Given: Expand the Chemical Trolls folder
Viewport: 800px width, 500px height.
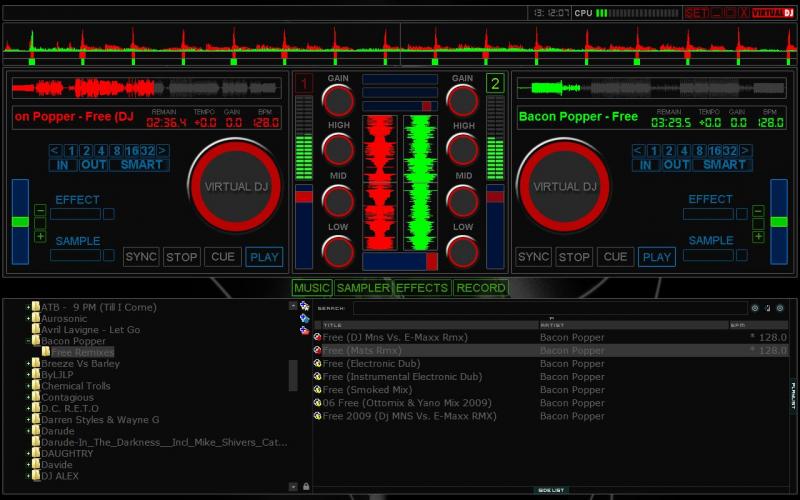Looking at the screenshot, I should 29,386.
